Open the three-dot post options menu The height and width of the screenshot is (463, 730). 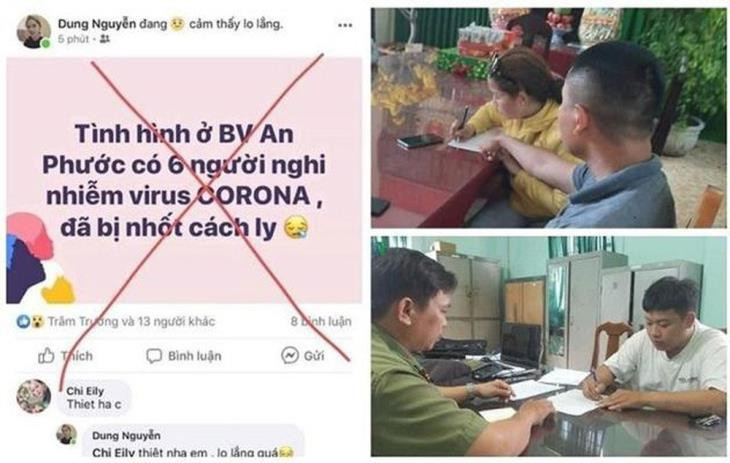coord(345,25)
